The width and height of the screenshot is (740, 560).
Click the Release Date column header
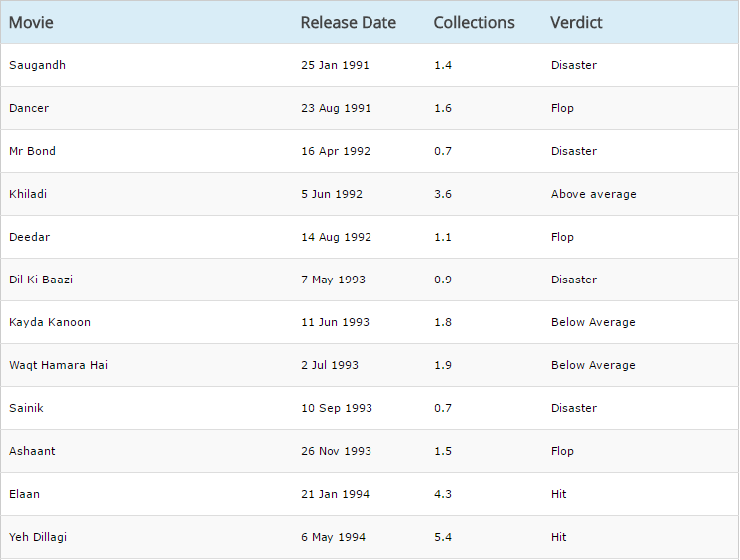tap(348, 22)
